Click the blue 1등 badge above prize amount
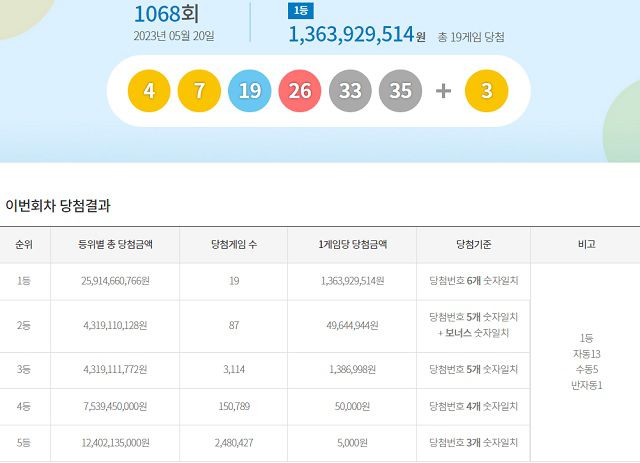 (x=299, y=11)
